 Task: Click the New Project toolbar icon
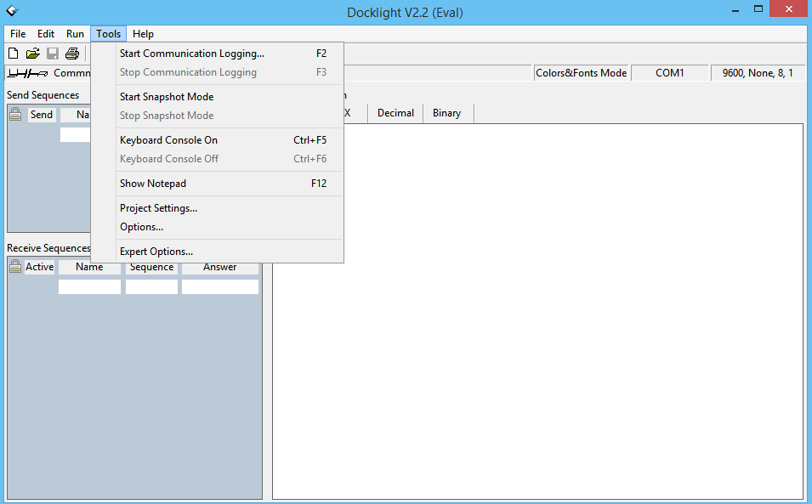tap(14, 54)
